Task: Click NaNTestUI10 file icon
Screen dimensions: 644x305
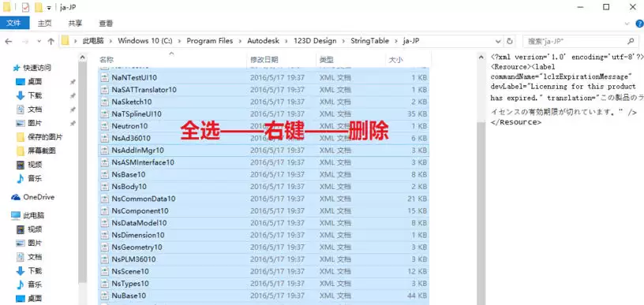Action: [x=104, y=77]
